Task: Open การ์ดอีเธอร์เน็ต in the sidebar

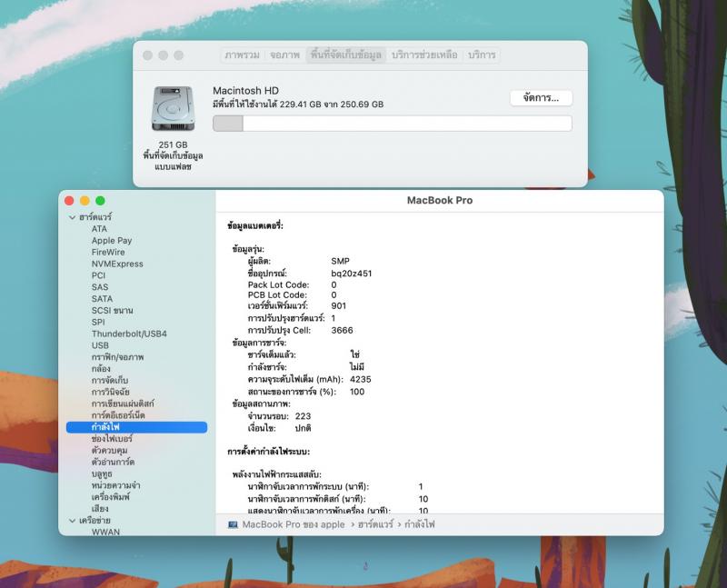Action: coord(118,415)
